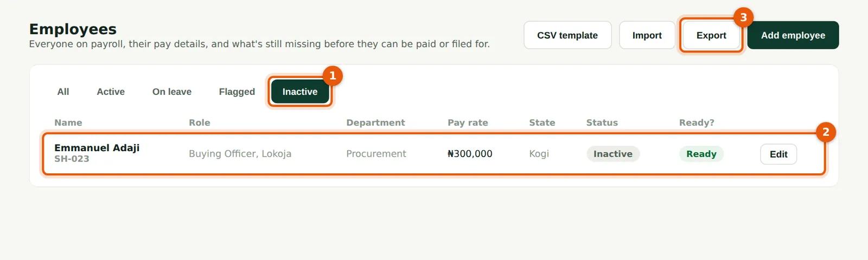Click the green Ready badge
Image resolution: width=868 pixels, height=260 pixels.
(x=701, y=154)
